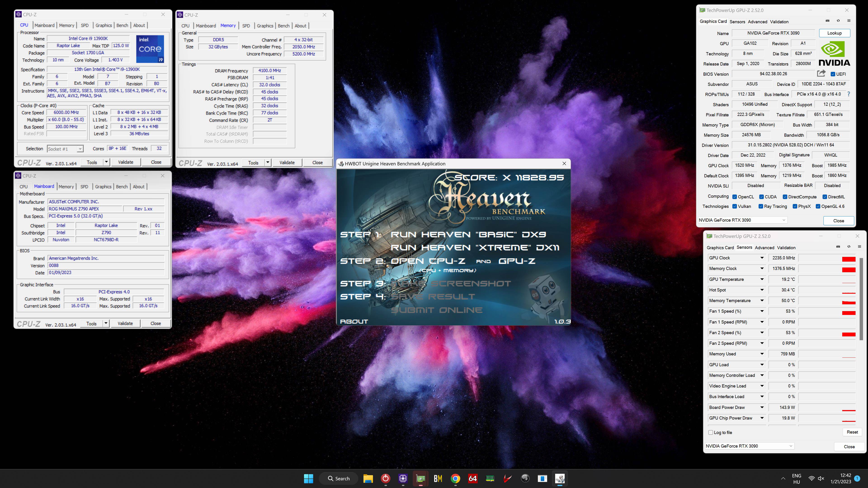Click the camera icon in GPU-Z Sensors window

tap(838, 247)
